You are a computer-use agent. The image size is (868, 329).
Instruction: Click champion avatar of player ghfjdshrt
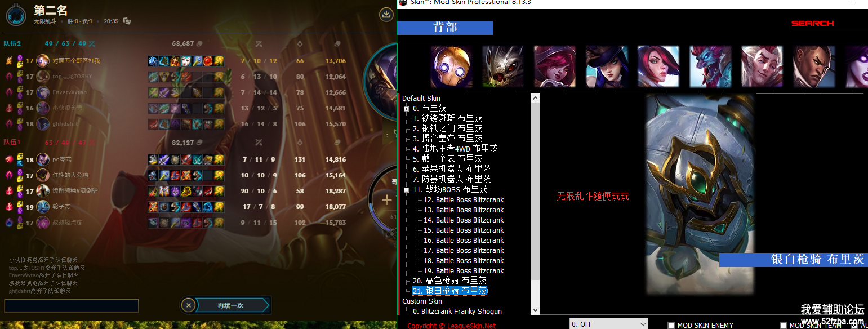pyautogui.click(x=43, y=124)
